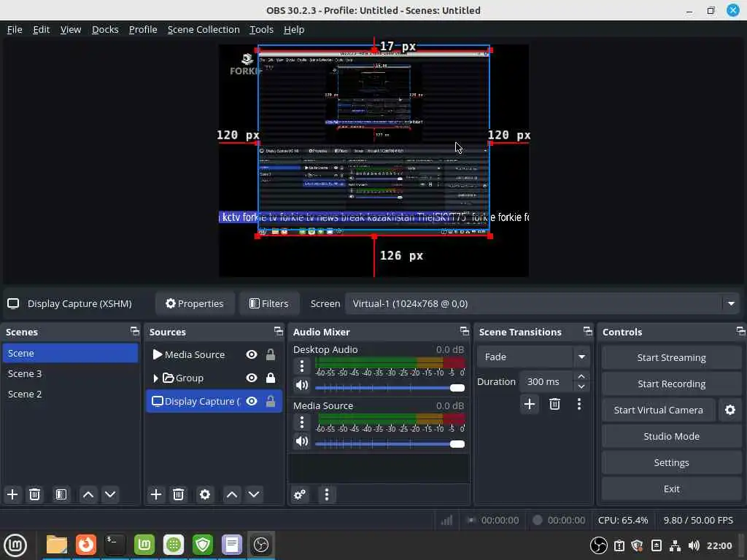
Task: Enable Studio Mode button
Action: (x=671, y=436)
